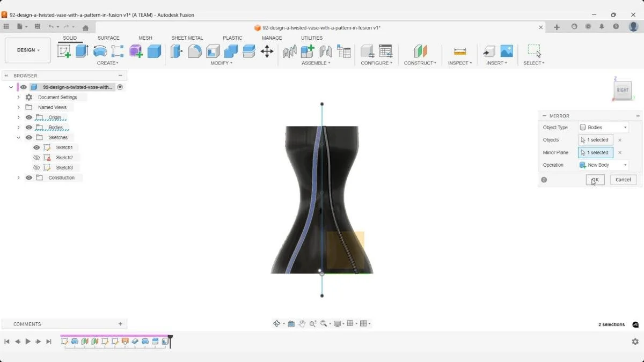644x362 pixels.
Task: Hide Sketch1 using its eye toggle
Action: [36, 147]
